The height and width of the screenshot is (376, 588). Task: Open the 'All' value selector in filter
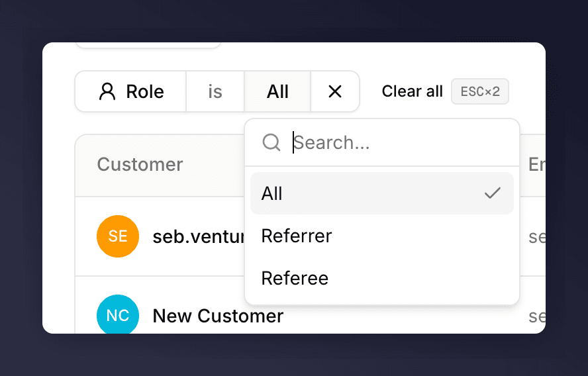coord(277,91)
